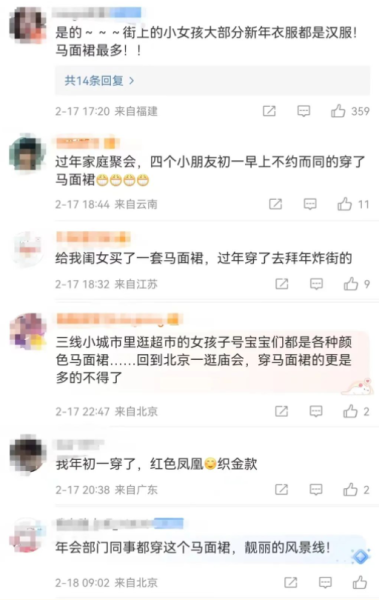Reply to the comment from 福建

click(x=304, y=111)
